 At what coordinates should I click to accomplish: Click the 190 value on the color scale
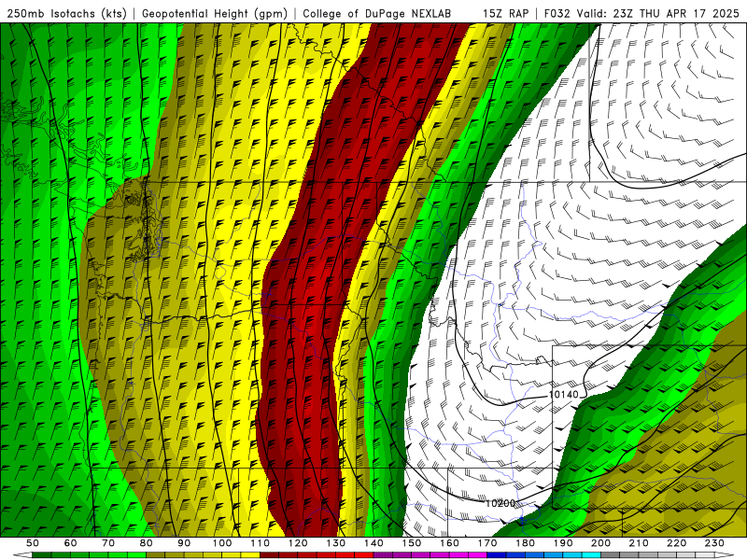click(x=563, y=543)
